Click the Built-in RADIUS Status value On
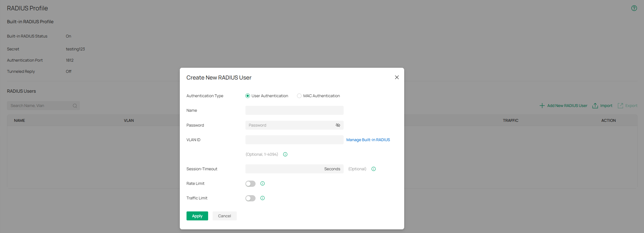 [x=68, y=36]
